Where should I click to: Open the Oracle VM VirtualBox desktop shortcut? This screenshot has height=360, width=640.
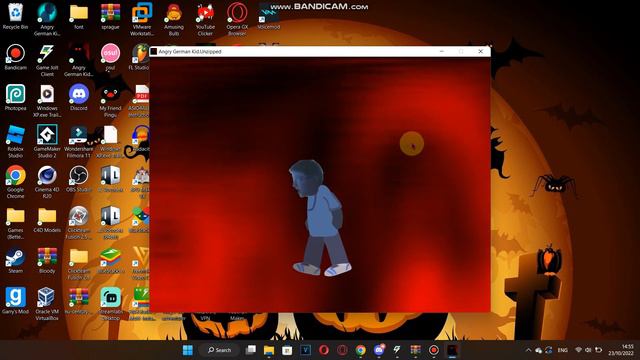tap(47, 304)
